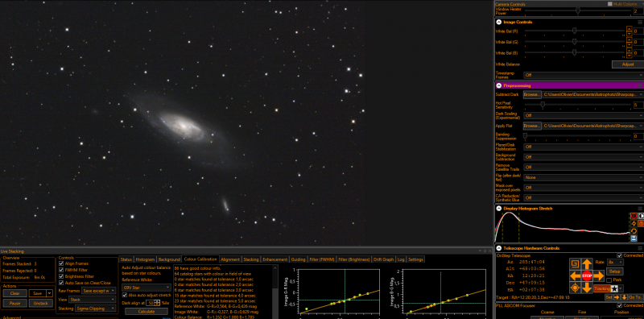Switch to the Status tab
This screenshot has width=644, height=319.
click(126, 259)
